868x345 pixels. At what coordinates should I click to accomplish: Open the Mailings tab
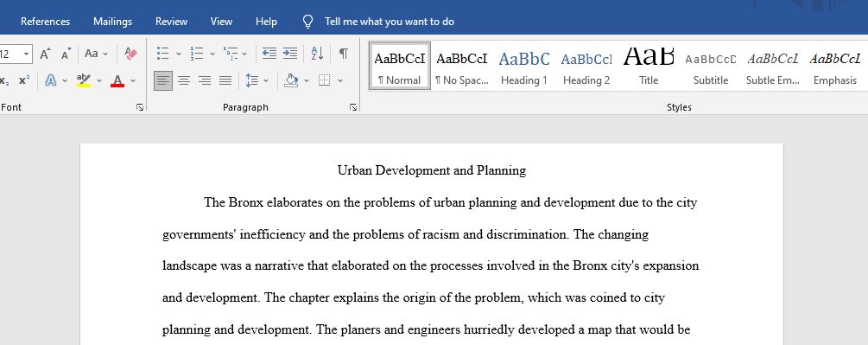coord(113,22)
